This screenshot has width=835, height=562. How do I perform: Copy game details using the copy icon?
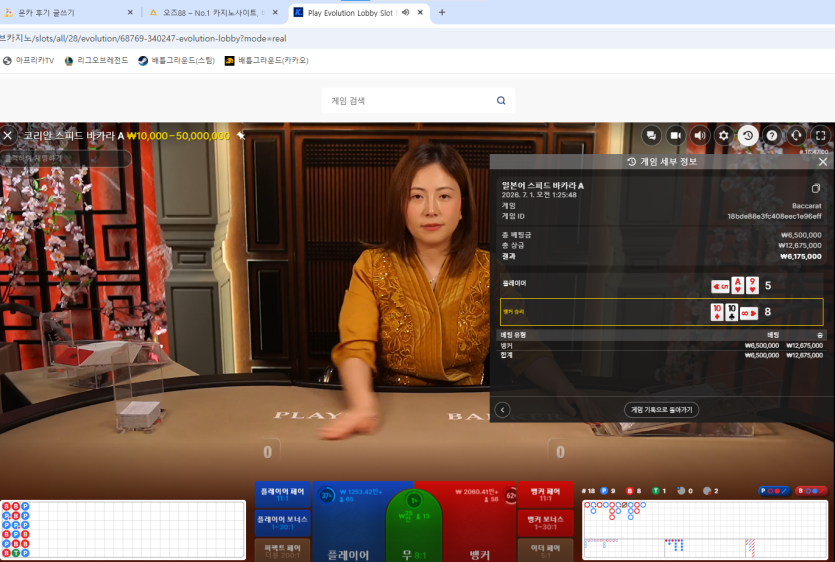[x=815, y=188]
